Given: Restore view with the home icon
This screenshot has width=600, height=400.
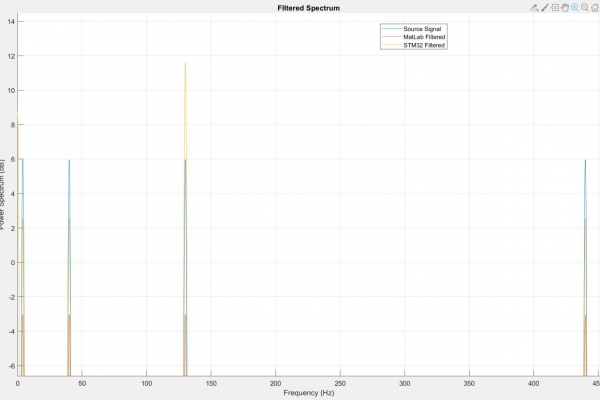Looking at the screenshot, I should (595, 8).
